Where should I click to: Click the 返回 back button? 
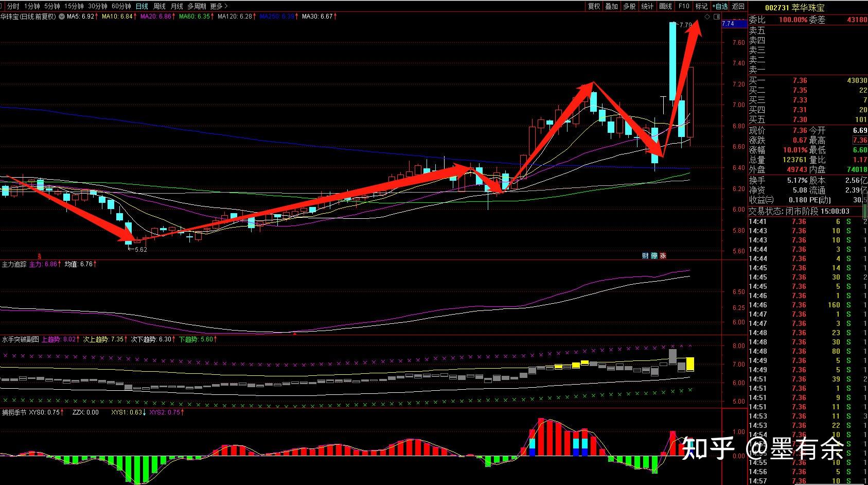738,6
